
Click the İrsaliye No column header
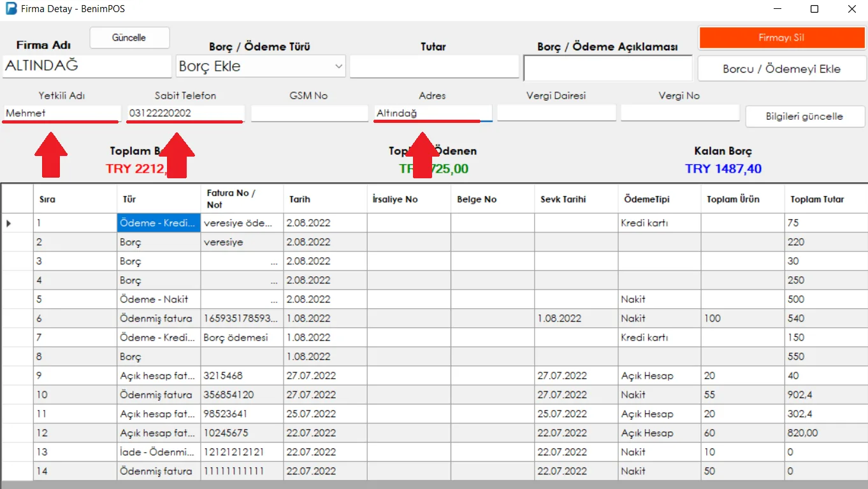(x=409, y=199)
